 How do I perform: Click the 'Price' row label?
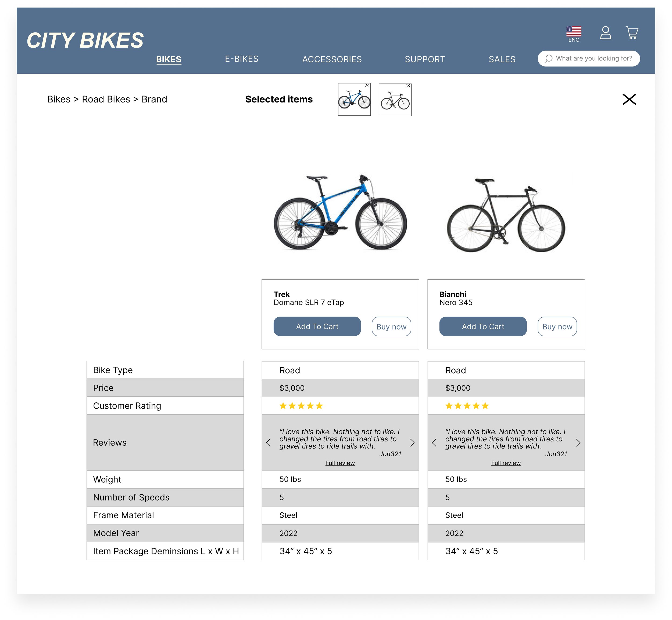(103, 388)
